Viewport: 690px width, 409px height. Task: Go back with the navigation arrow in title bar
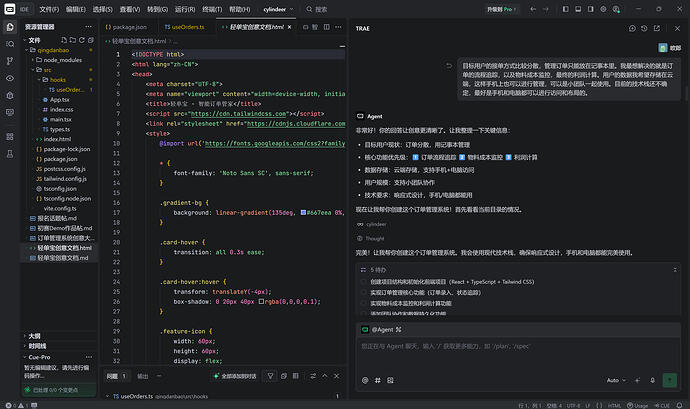pyautogui.click(x=533, y=9)
